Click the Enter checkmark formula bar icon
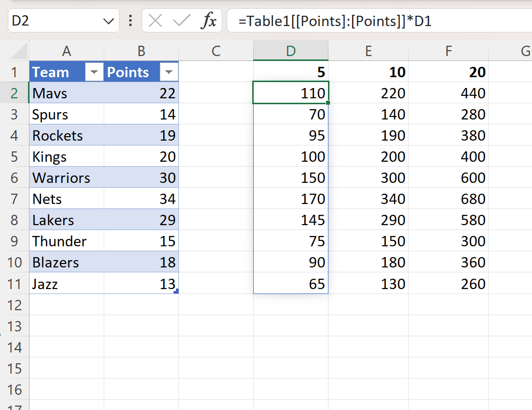 182,21
